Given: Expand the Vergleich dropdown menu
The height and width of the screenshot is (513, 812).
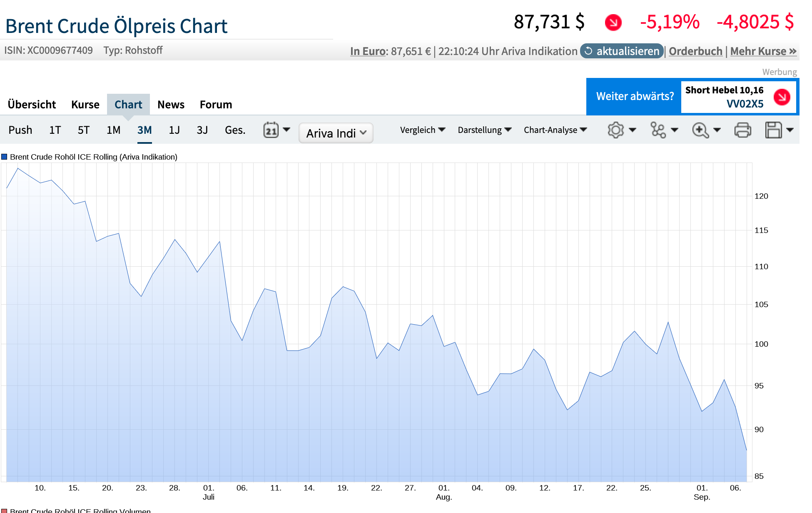Looking at the screenshot, I should tap(422, 130).
